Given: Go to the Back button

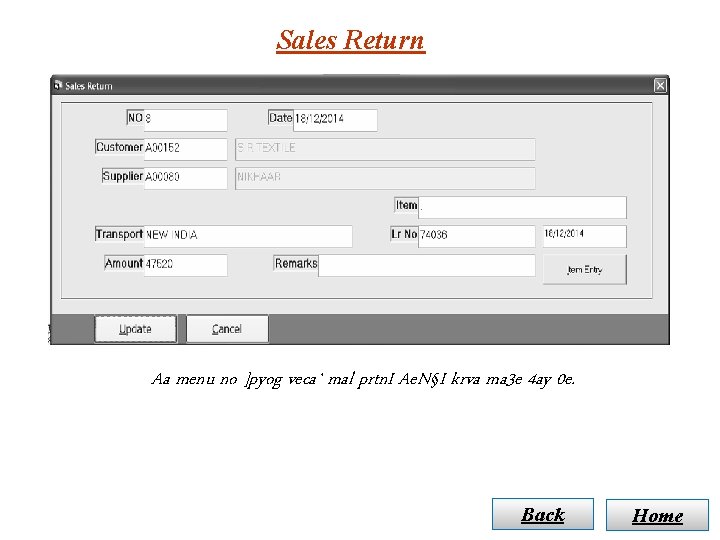Looking at the screenshot, I should pos(543,514).
